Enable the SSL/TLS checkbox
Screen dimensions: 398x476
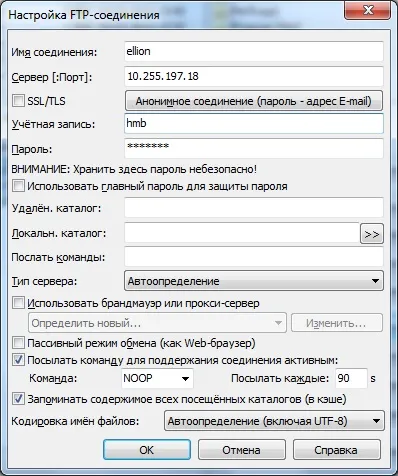[x=18, y=100]
